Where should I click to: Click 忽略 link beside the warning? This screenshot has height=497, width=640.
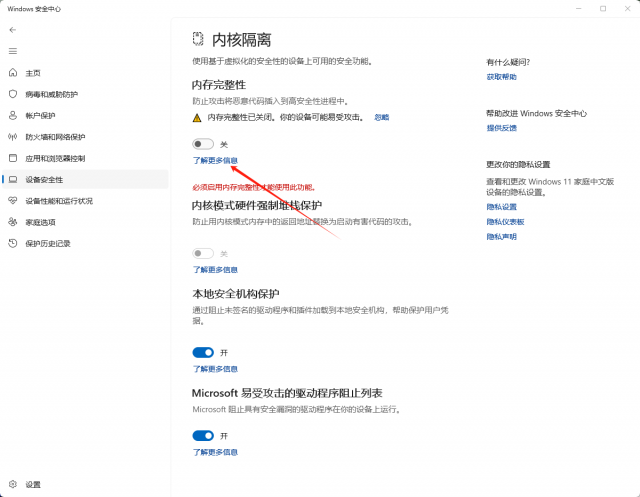[382, 117]
